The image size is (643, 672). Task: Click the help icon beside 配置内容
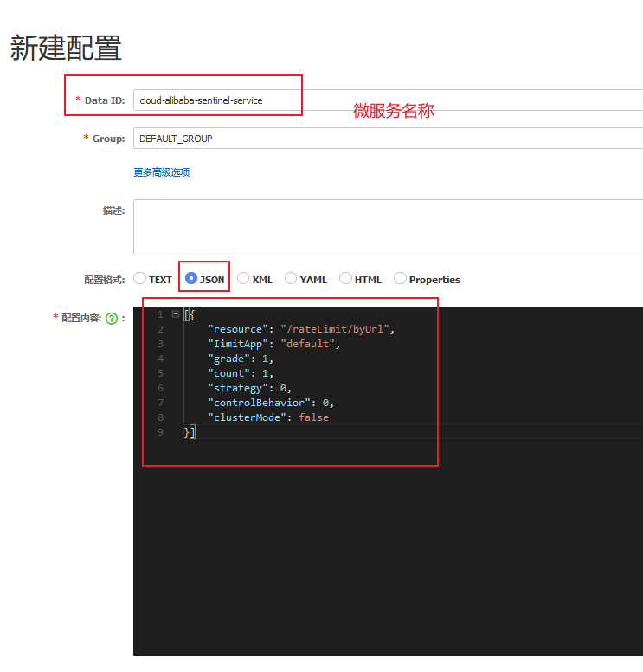(x=111, y=319)
